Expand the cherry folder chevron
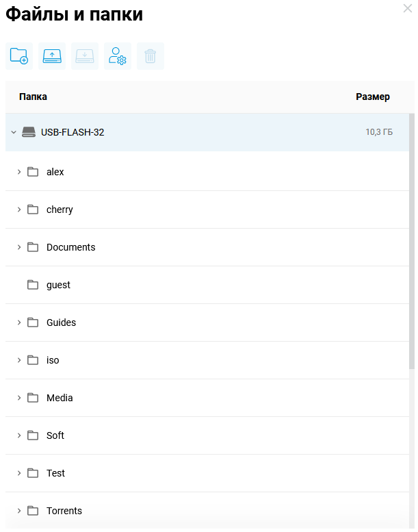This screenshot has height=532, width=418. (x=19, y=210)
